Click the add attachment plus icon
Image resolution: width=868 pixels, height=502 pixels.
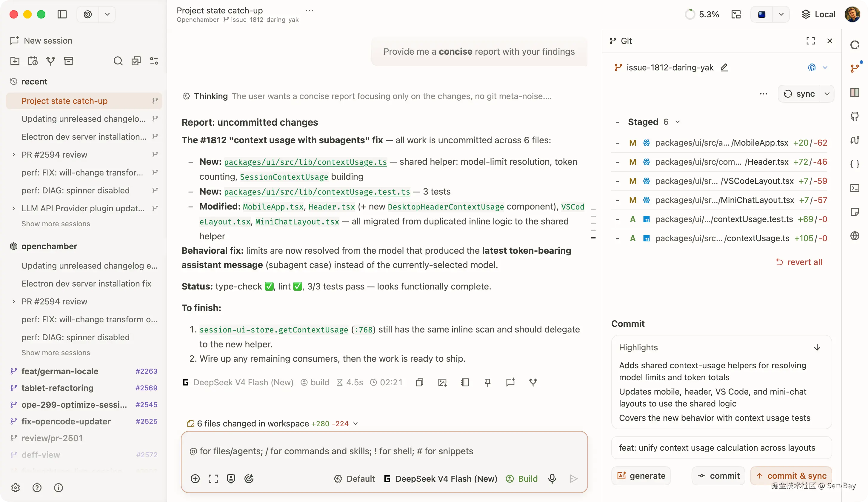pos(195,479)
